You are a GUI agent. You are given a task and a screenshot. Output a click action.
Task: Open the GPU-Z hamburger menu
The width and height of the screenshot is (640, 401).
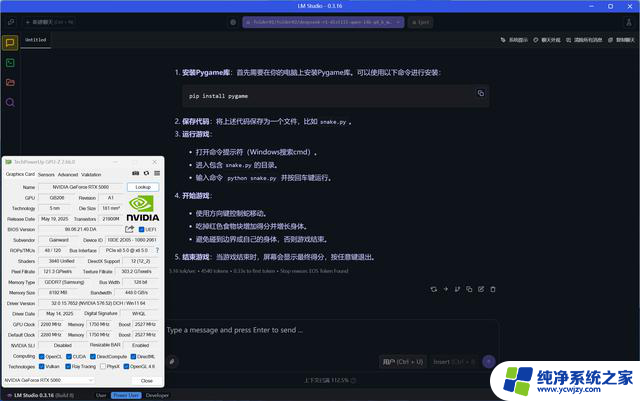tap(157, 173)
